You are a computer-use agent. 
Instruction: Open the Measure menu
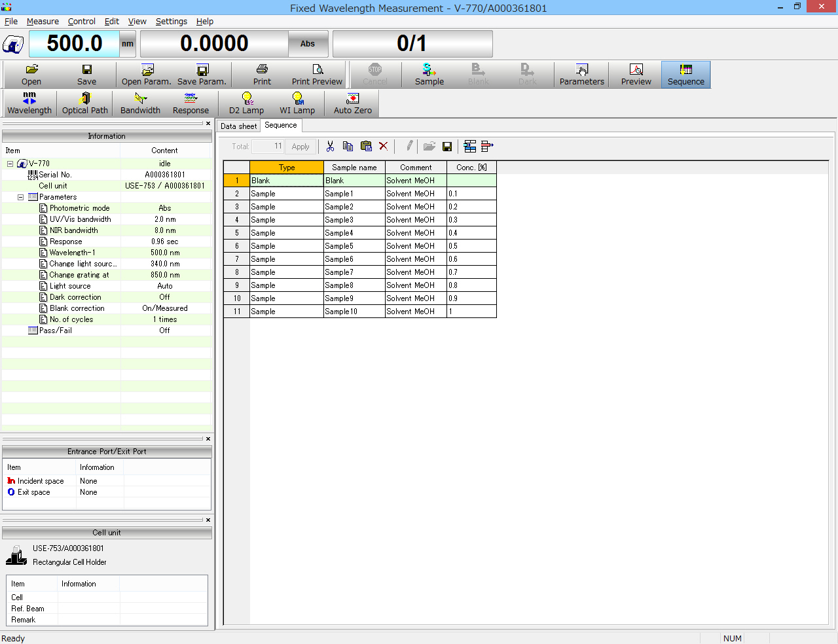[x=43, y=22]
